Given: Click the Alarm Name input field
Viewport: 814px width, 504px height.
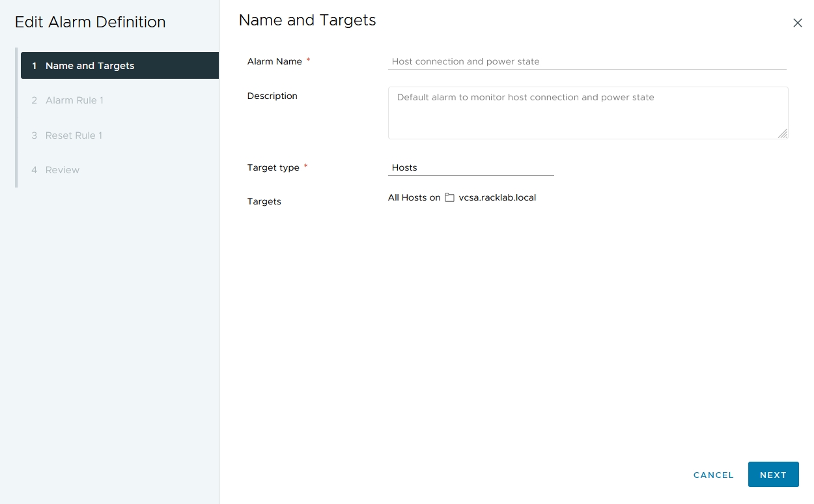Looking at the screenshot, I should (586, 61).
